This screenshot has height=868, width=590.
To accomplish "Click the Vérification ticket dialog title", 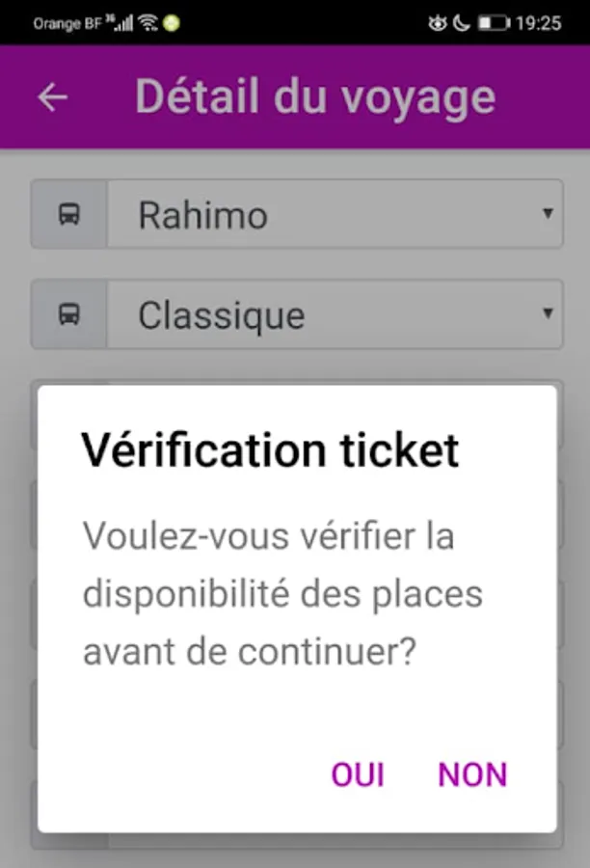I will [x=270, y=450].
